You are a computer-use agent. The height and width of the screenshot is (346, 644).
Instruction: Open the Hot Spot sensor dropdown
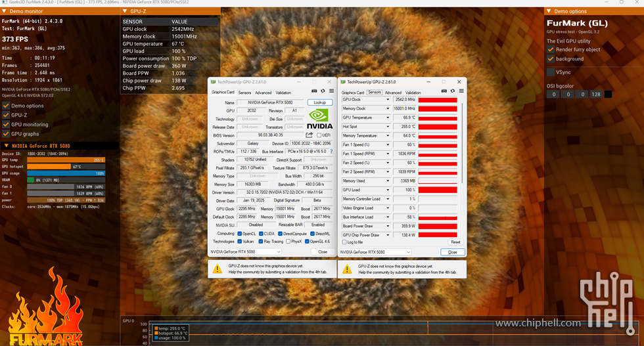point(387,127)
